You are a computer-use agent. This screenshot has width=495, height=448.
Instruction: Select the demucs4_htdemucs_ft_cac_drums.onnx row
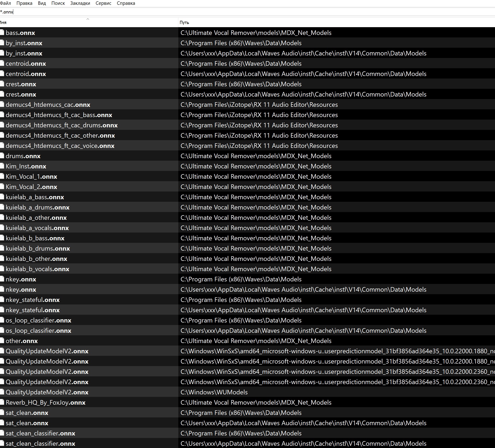[61, 125]
